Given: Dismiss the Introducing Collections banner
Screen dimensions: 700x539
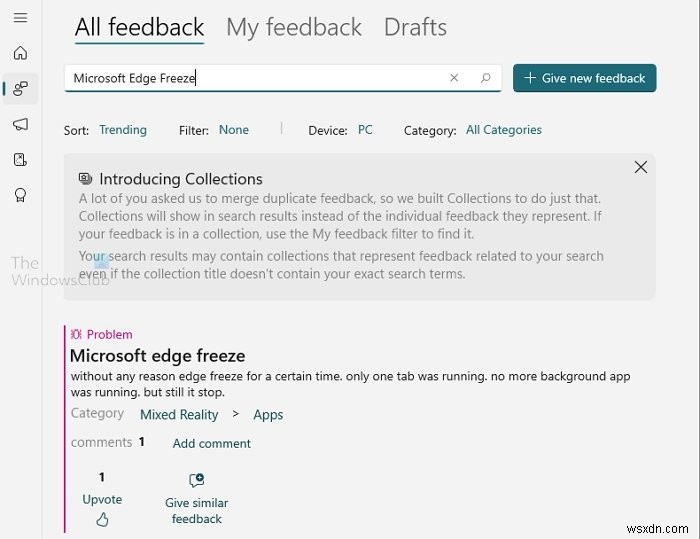Looking at the screenshot, I should pos(641,168).
